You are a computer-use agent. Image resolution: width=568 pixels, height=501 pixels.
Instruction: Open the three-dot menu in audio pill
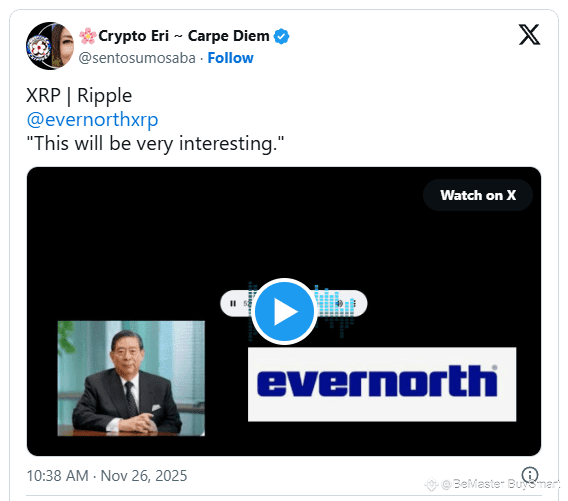coord(355,304)
